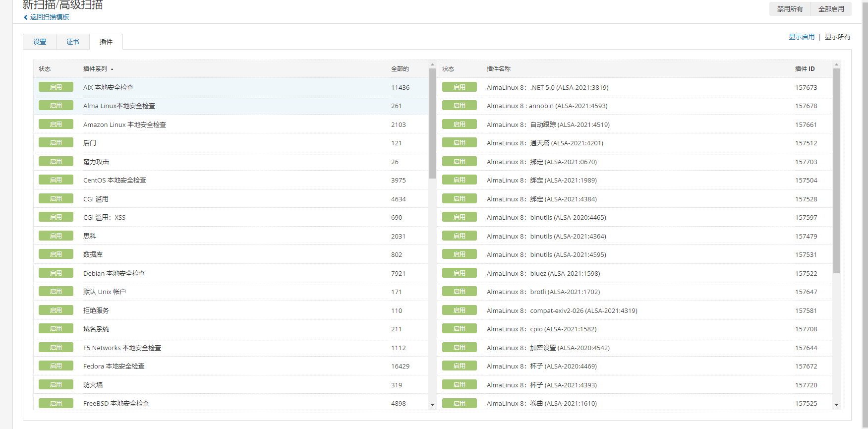Sort by 全部的 column header

(x=400, y=69)
